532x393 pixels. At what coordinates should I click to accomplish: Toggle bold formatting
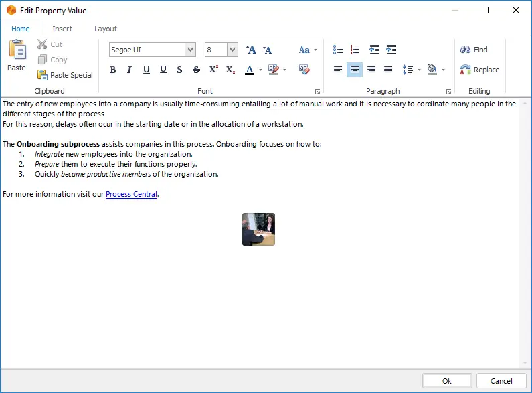coord(113,70)
